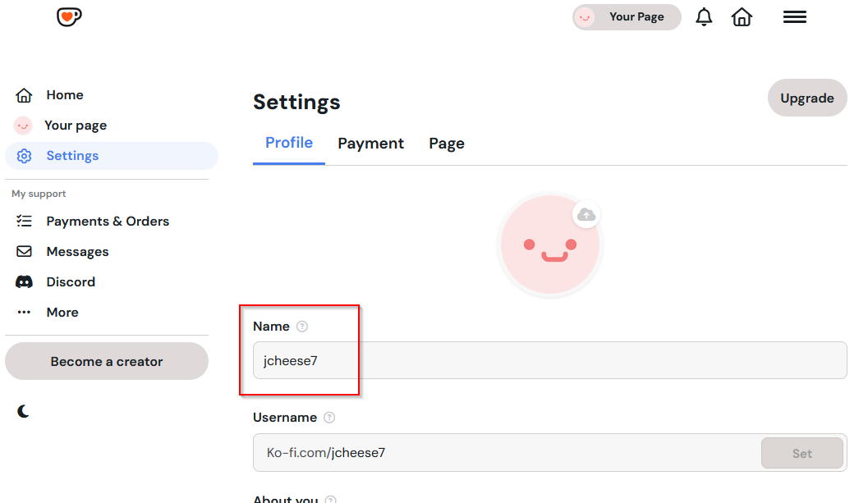Screen dimensions: 868x503
Task: Switch to the Payment tab
Action: tap(370, 143)
